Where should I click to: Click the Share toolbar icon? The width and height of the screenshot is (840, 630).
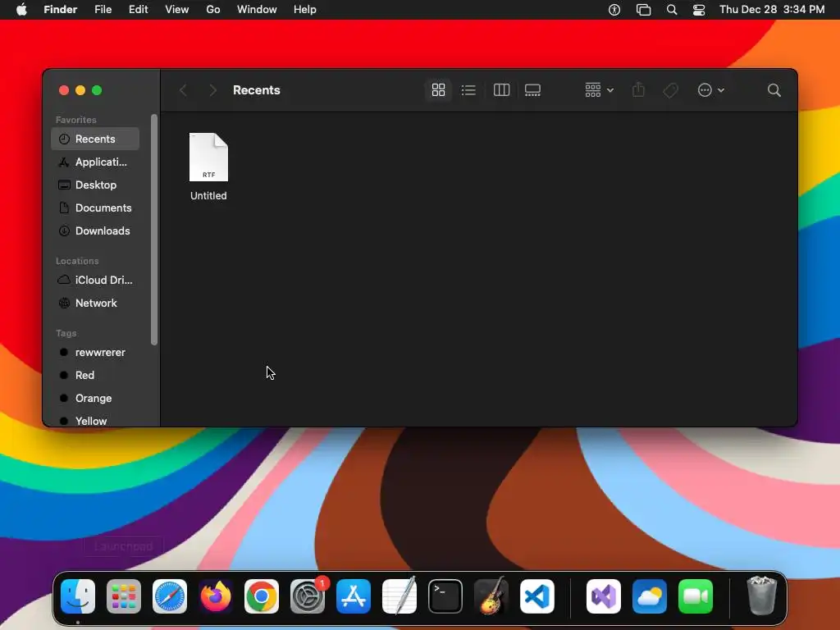point(638,90)
